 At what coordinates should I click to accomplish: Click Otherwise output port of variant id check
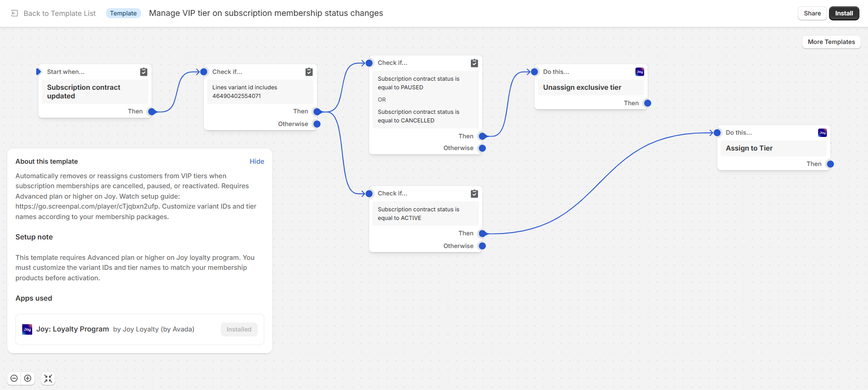point(317,124)
